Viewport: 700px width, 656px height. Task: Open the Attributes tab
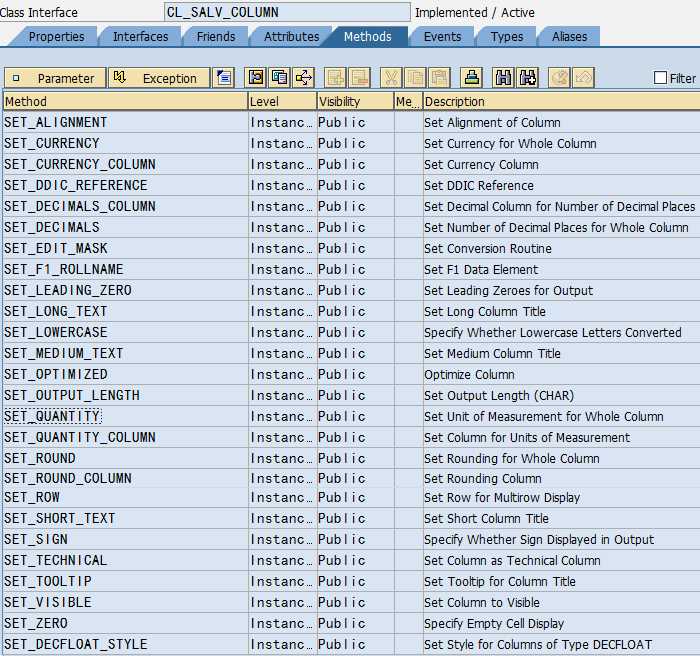[291, 37]
